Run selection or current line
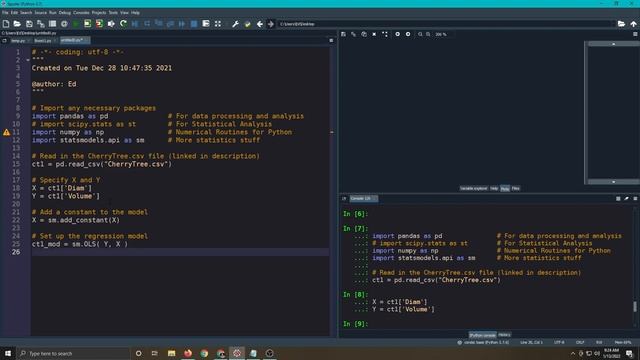Screen dimensions: 640x360 [x=111, y=24]
